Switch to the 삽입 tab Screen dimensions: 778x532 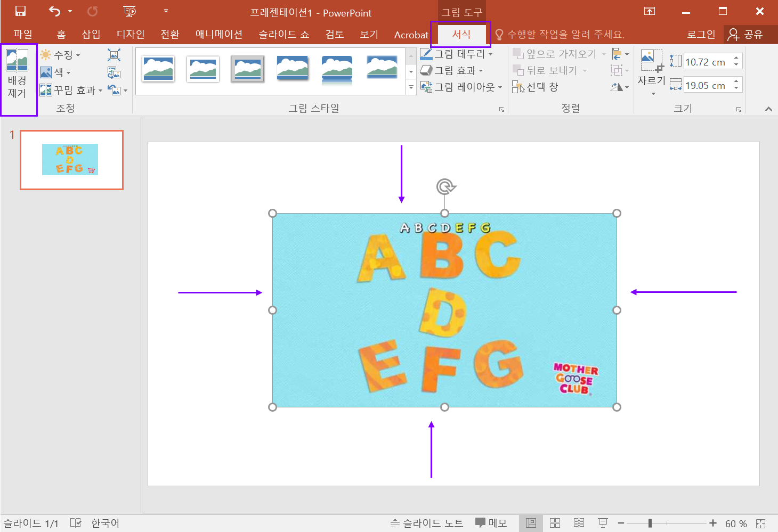91,35
